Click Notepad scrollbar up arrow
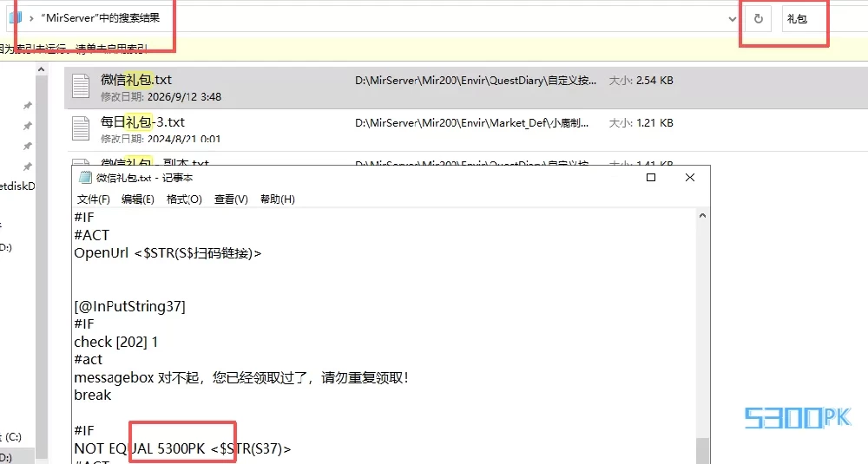This screenshot has width=868, height=464. [x=702, y=216]
